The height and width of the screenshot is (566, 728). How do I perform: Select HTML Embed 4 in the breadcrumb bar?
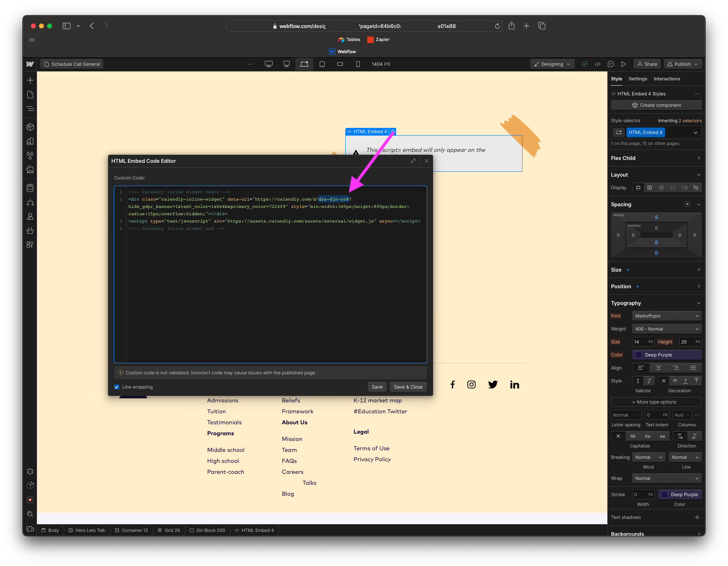[257, 530]
